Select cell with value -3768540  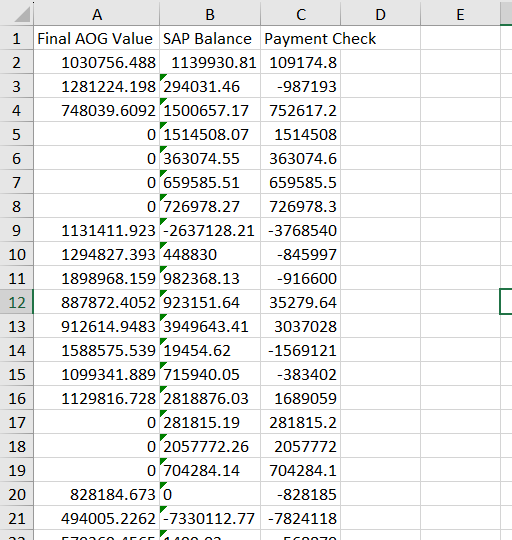pos(301,230)
